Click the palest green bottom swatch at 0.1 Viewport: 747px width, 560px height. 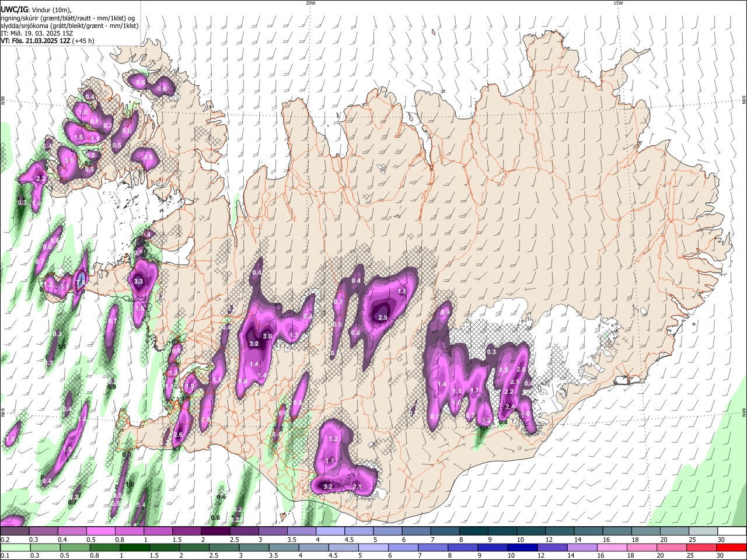tap(16, 547)
